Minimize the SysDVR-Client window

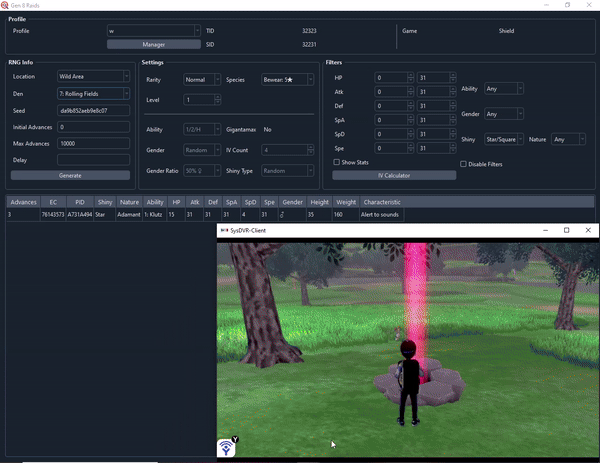point(545,230)
